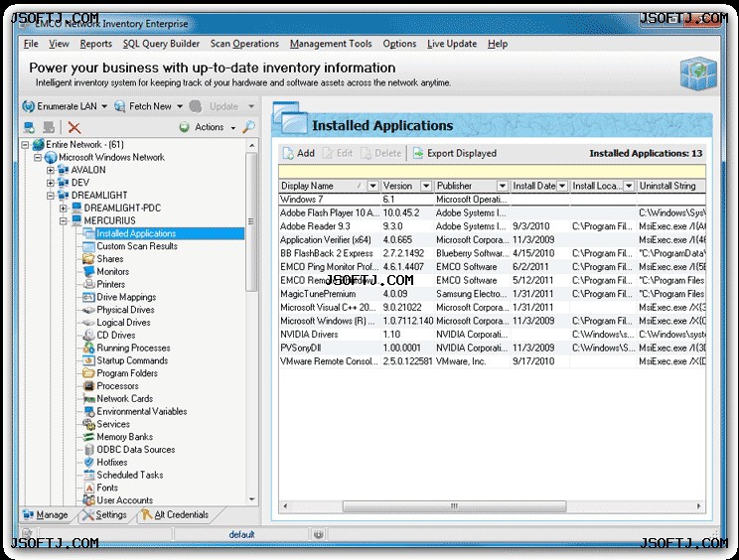Click the Processors chip icon
The height and width of the screenshot is (560, 739).
click(88, 385)
